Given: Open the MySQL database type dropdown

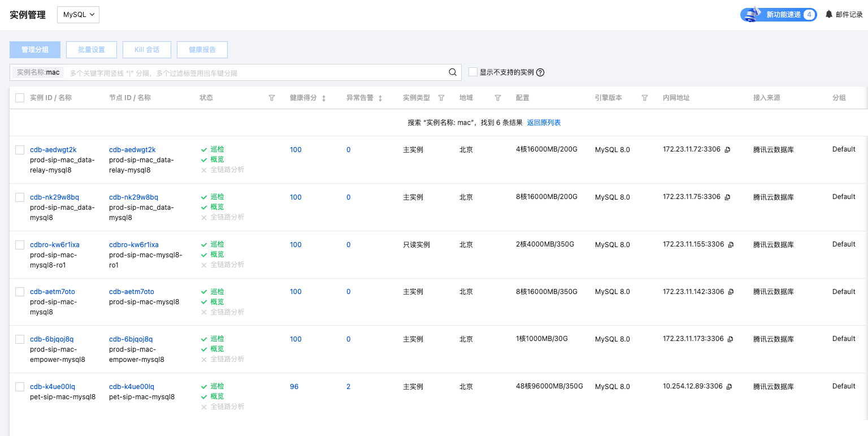Looking at the screenshot, I should [78, 15].
